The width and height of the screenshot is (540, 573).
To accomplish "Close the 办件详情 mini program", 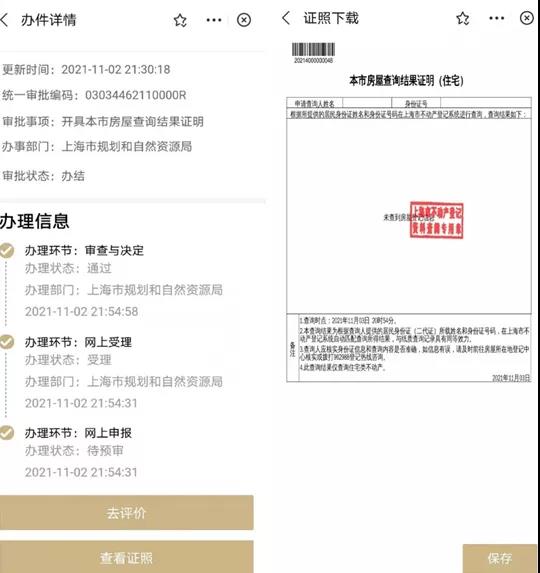I will tap(244, 20).
